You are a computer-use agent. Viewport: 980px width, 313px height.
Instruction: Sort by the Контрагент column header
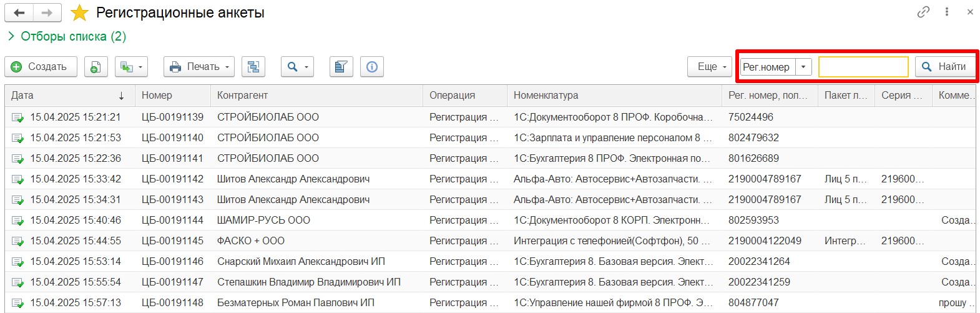242,96
